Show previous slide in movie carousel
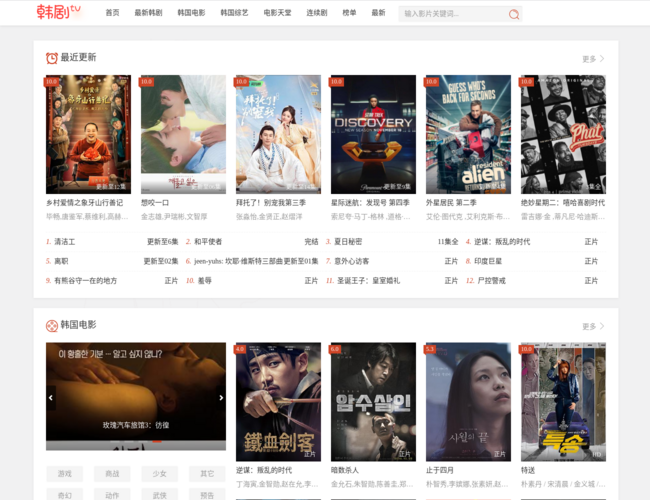The height and width of the screenshot is (500, 650). pos(51,398)
